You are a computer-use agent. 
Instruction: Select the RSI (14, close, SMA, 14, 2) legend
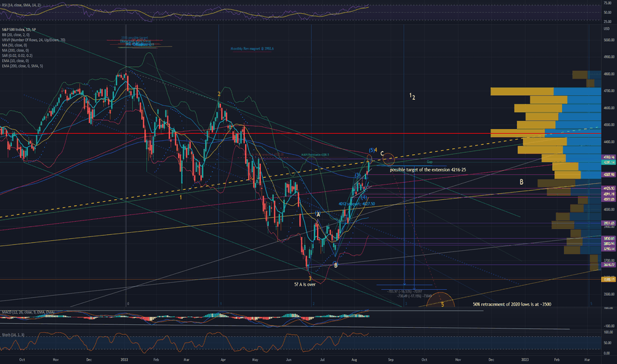coord(21,5)
